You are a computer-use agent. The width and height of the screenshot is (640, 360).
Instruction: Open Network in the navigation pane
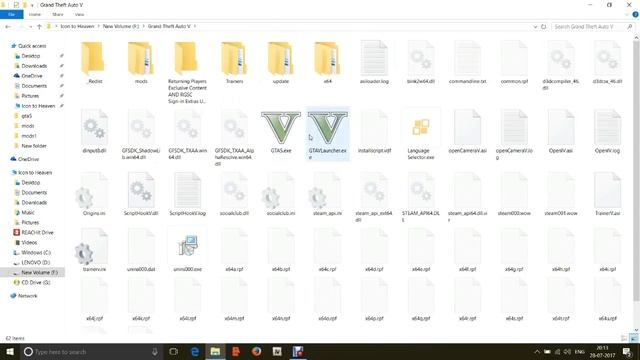click(27, 296)
